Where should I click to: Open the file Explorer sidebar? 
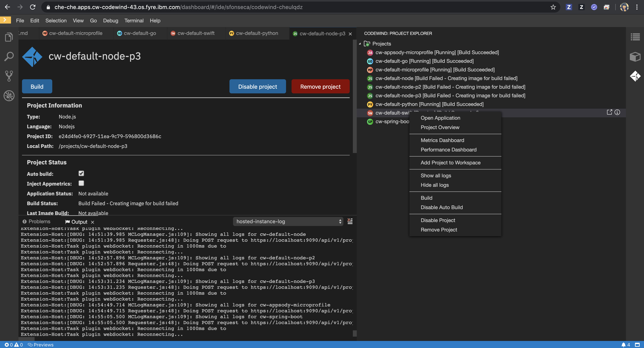9,37
